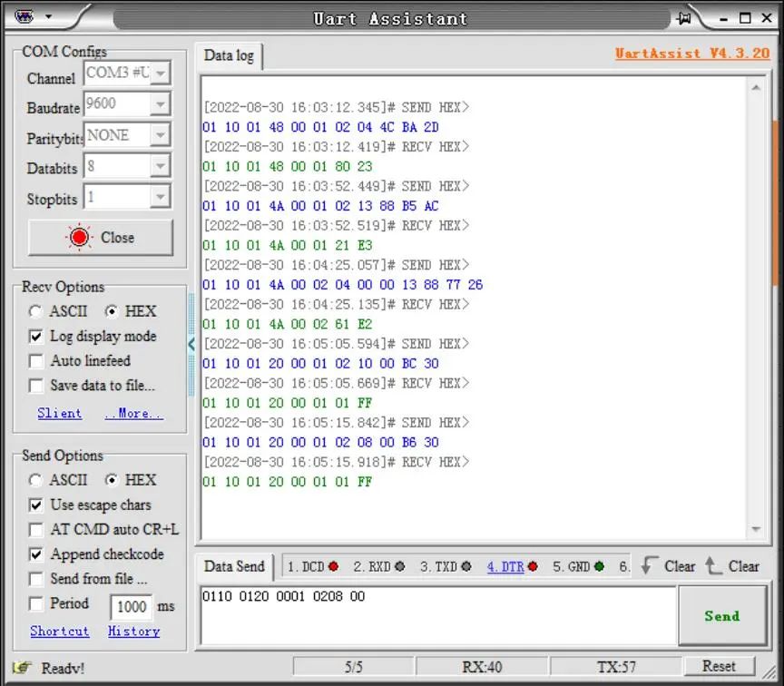Click the green Send button
This screenshot has width=784, height=686.
[x=722, y=616]
